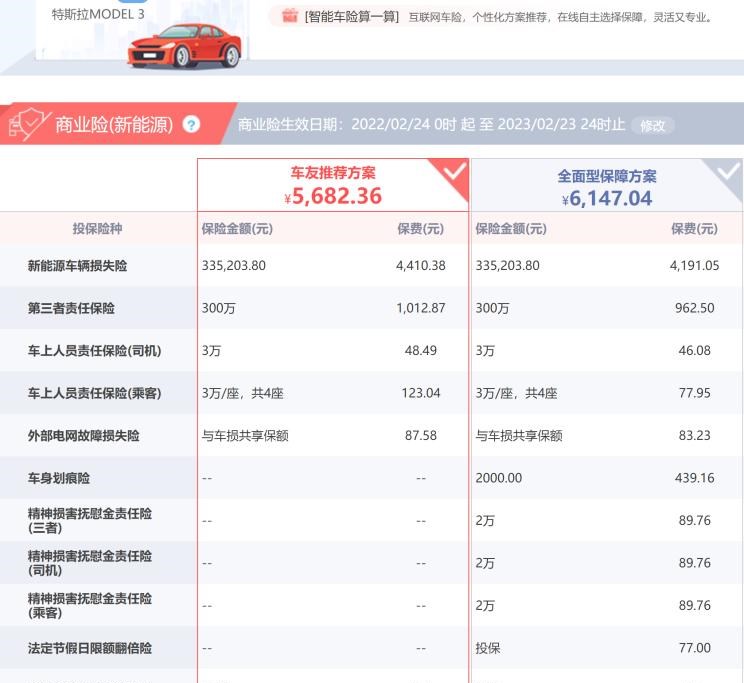This screenshot has height=683, width=744.
Task: Click the 77.00 holiday doubling premium
Action: pos(695,648)
